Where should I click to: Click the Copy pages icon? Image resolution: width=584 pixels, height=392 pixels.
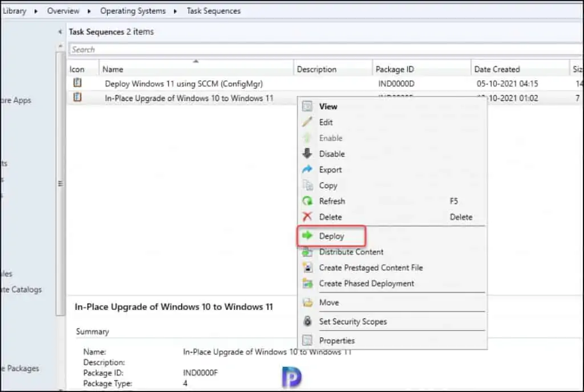pos(307,185)
